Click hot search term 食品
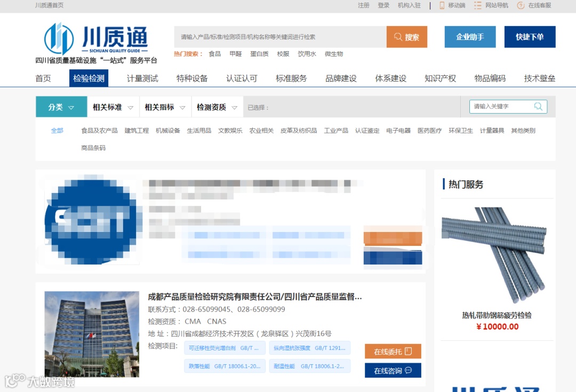576x392 pixels. [x=214, y=54]
